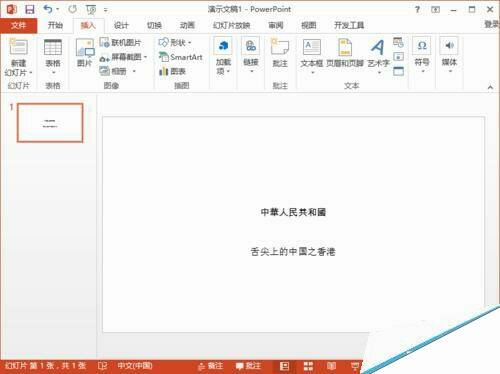The image size is (500, 374).
Task: Click 登录 (Sign in) link
Action: click(492, 24)
